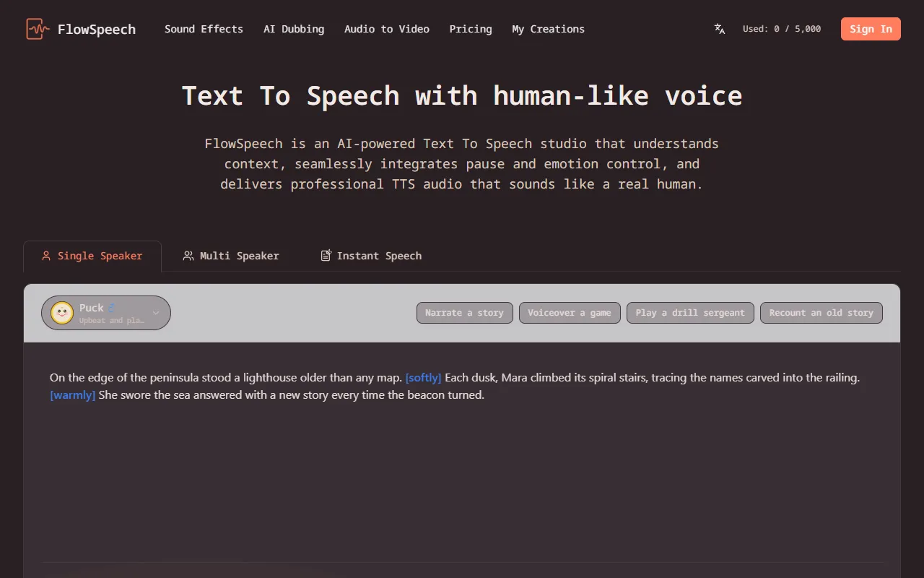
Task: Click the Instant Speech document icon
Action: coord(326,256)
